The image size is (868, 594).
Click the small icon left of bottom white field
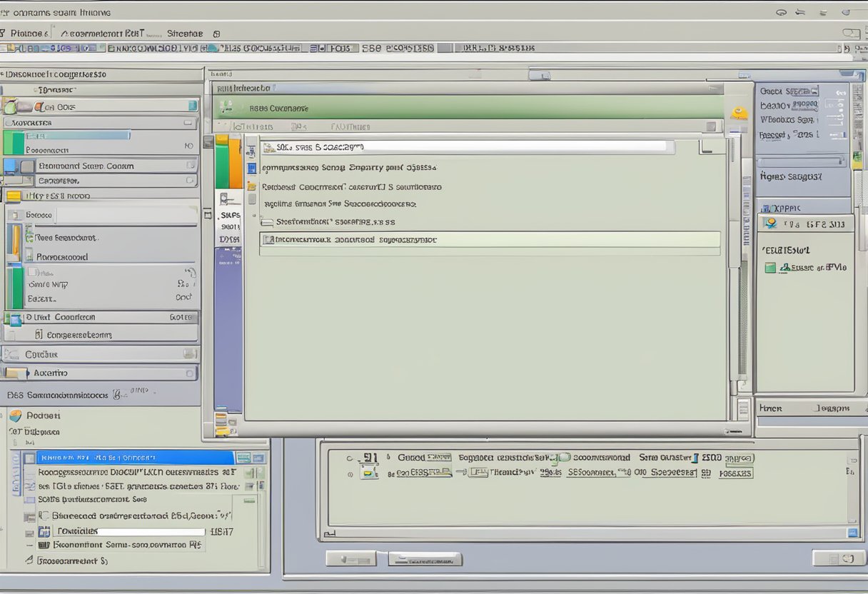click(44, 532)
